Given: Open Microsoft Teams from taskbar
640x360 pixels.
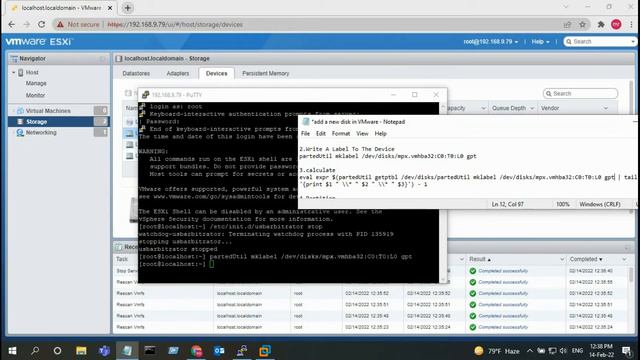Looking at the screenshot, I should tap(104, 351).
